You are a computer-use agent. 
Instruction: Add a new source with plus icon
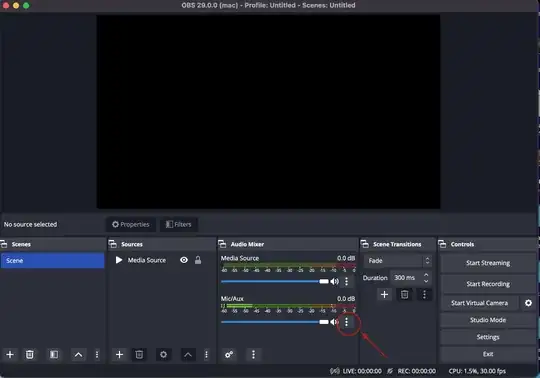coord(120,354)
